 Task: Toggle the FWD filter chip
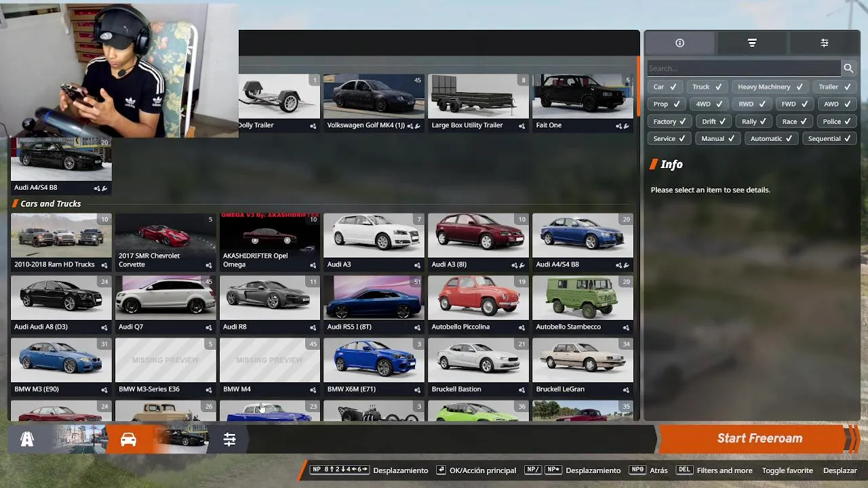794,104
